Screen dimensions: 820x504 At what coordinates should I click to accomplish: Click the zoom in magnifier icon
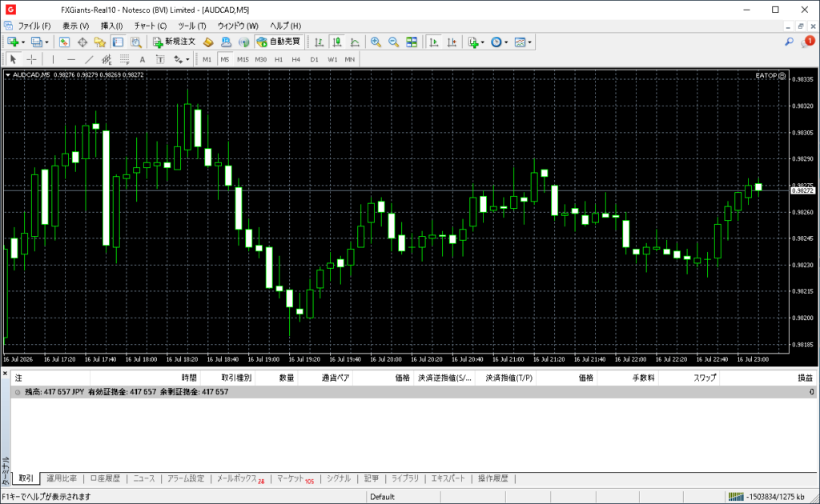coord(376,42)
